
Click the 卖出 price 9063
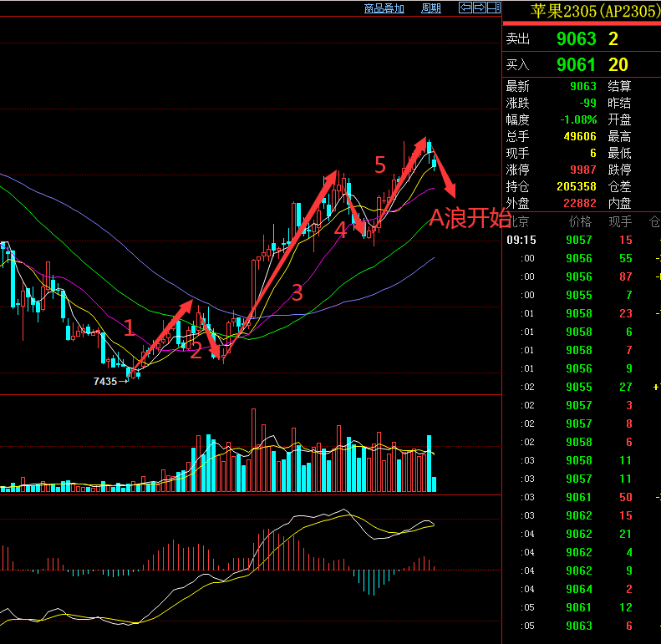tap(577, 38)
